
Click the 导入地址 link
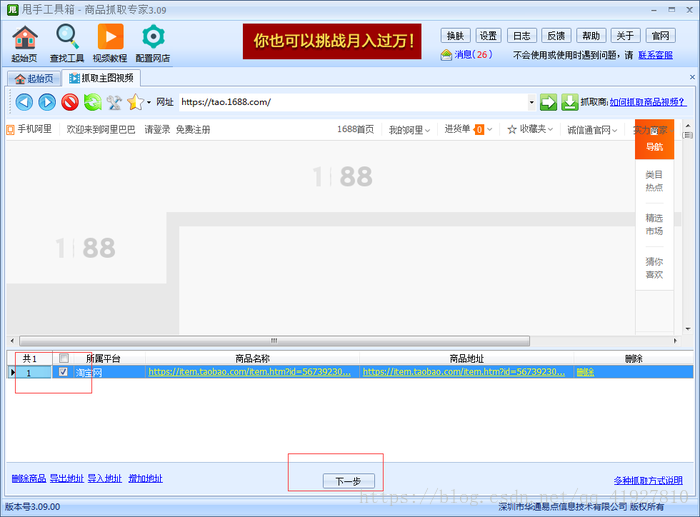point(104,479)
